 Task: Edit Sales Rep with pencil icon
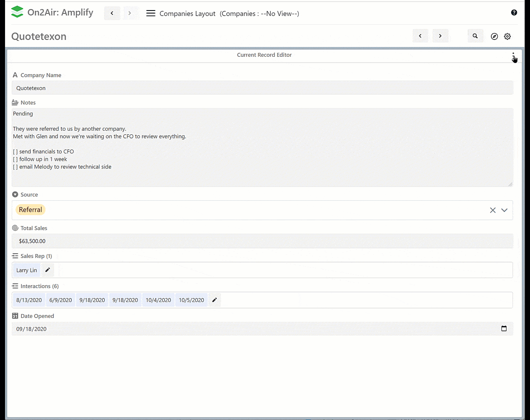(47, 270)
